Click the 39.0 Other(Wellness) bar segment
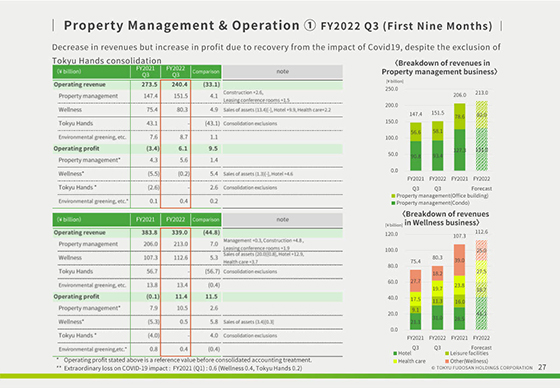The image size is (560, 388). 460,260
